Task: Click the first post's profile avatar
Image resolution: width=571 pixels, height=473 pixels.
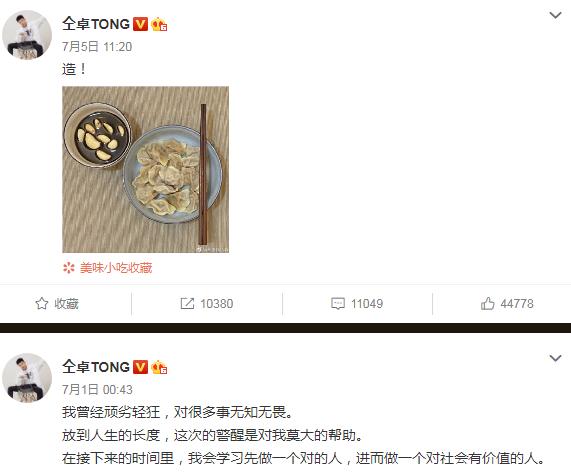Action: click(x=27, y=35)
